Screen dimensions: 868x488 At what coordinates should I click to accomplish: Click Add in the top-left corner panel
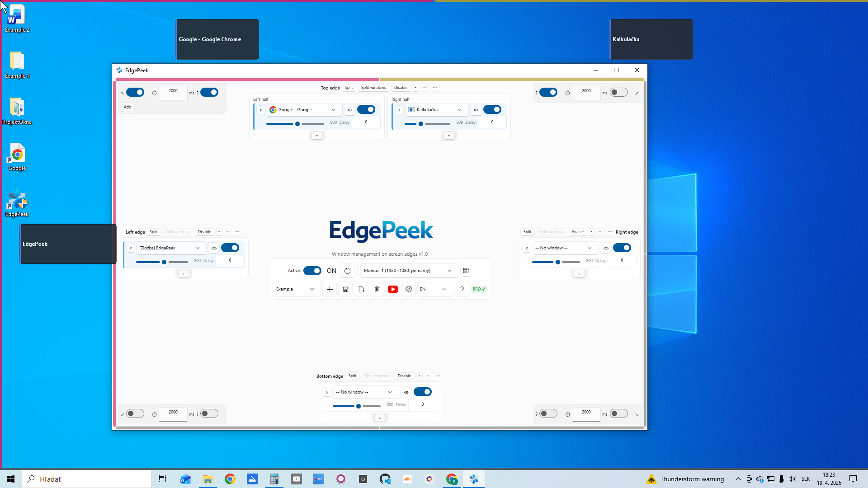[x=127, y=107]
